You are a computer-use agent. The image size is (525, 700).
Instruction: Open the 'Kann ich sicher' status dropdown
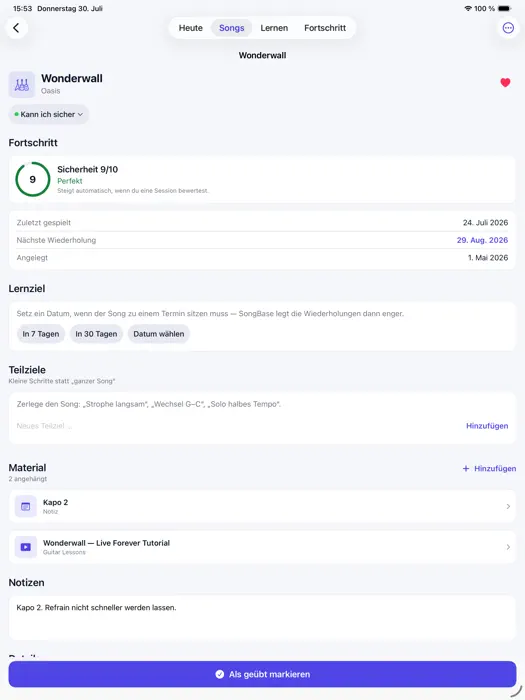(49, 114)
